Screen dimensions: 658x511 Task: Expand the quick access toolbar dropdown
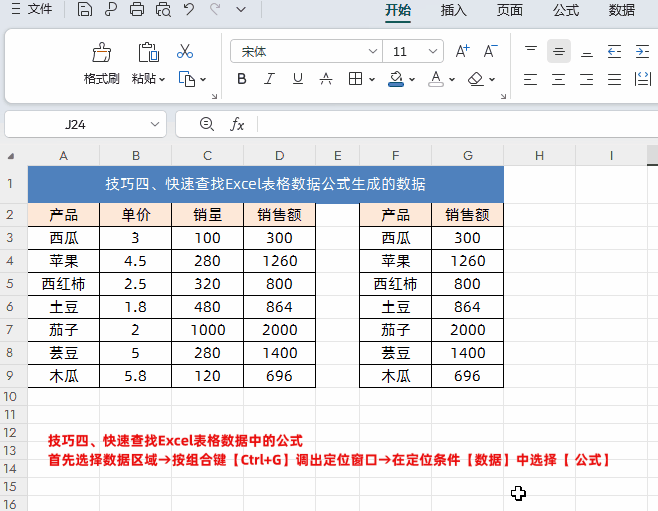[x=241, y=9]
